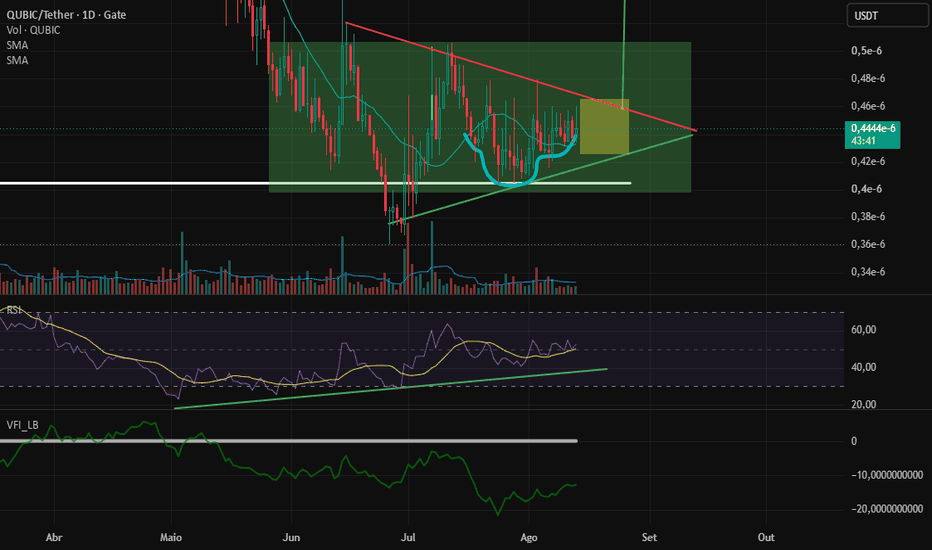Click the 0,36e-6 price axis label
The width and height of the screenshot is (932, 550).
[x=868, y=244]
